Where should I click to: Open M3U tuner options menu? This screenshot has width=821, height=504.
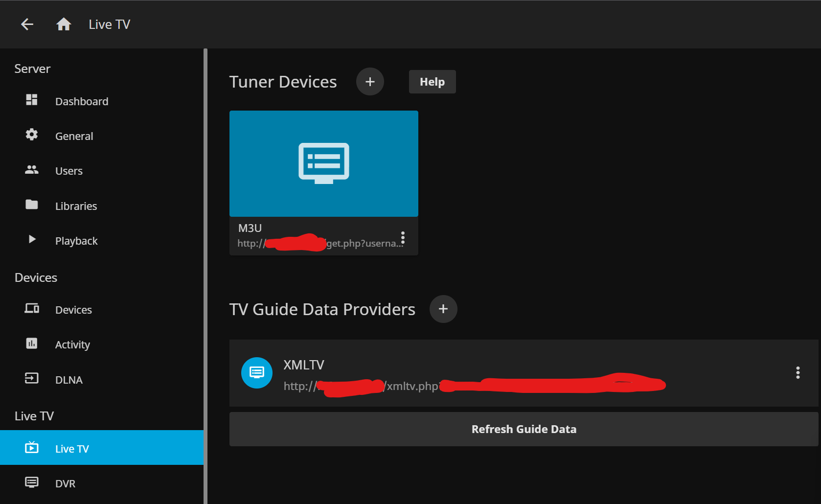click(403, 238)
